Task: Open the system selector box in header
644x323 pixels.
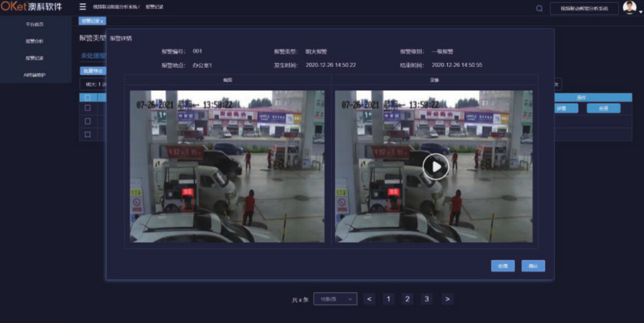Action: click(x=584, y=9)
